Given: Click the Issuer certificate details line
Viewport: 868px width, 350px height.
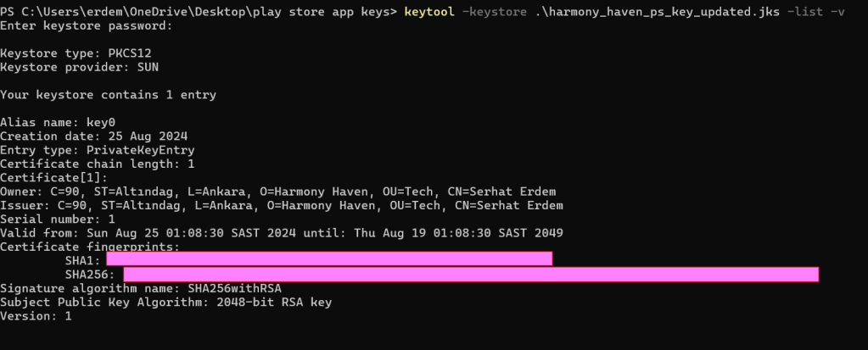Looking at the screenshot, I should (x=281, y=204).
